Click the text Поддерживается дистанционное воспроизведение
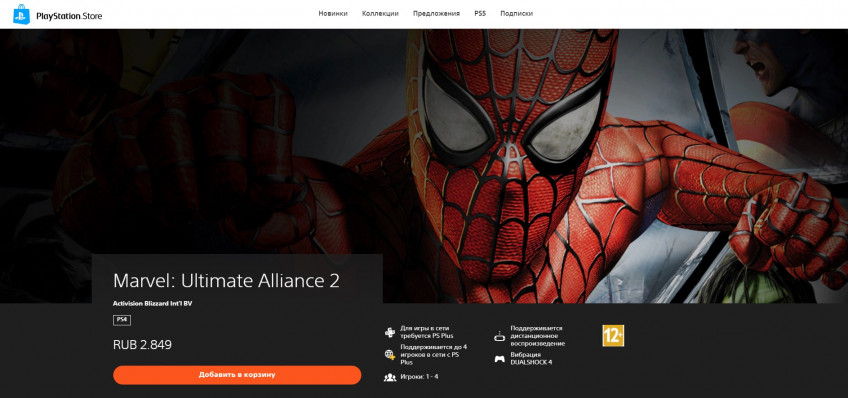Viewport: 848px width, 398px height. tap(538, 336)
